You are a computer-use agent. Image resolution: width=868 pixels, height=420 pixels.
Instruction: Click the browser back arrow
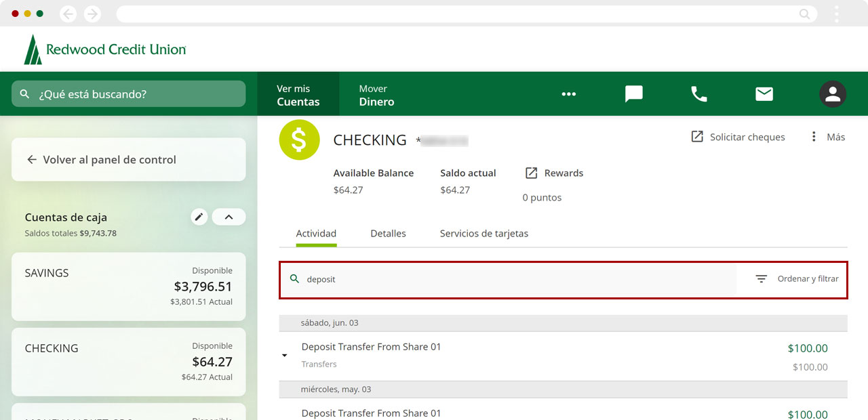click(68, 14)
